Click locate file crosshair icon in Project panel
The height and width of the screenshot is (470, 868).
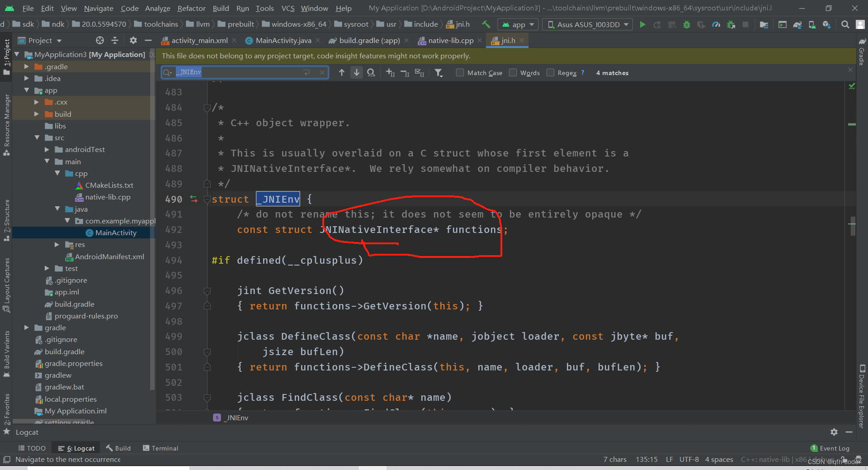click(x=100, y=40)
